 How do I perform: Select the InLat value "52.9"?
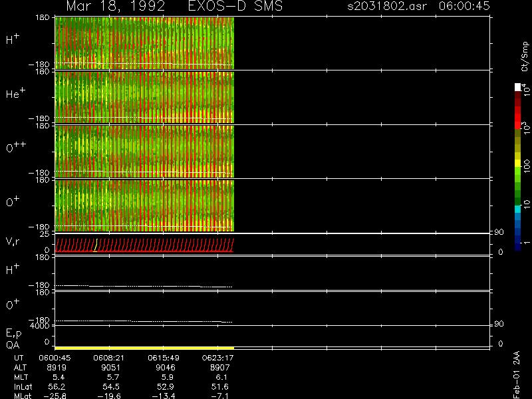[x=165, y=386]
